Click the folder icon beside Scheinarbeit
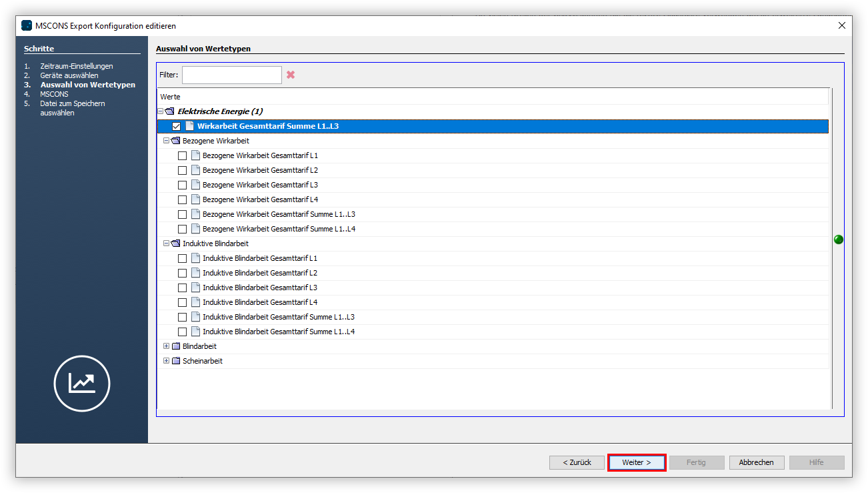This screenshot has height=493, width=868. [175, 360]
